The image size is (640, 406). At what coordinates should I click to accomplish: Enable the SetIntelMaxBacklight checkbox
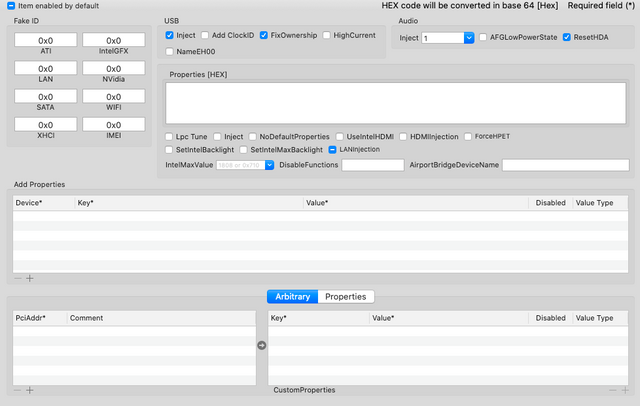point(244,150)
